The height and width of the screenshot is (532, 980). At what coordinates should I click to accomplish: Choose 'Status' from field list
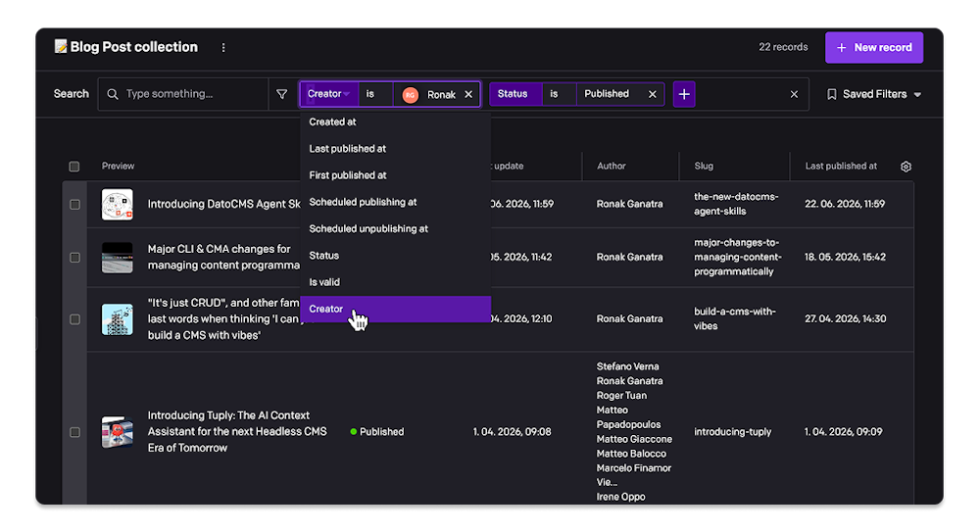[x=395, y=256]
